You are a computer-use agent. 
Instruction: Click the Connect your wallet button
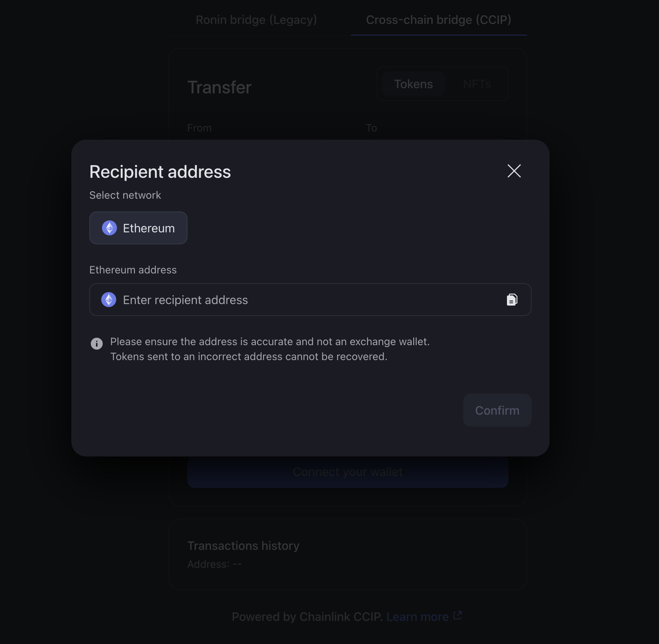coord(347,472)
